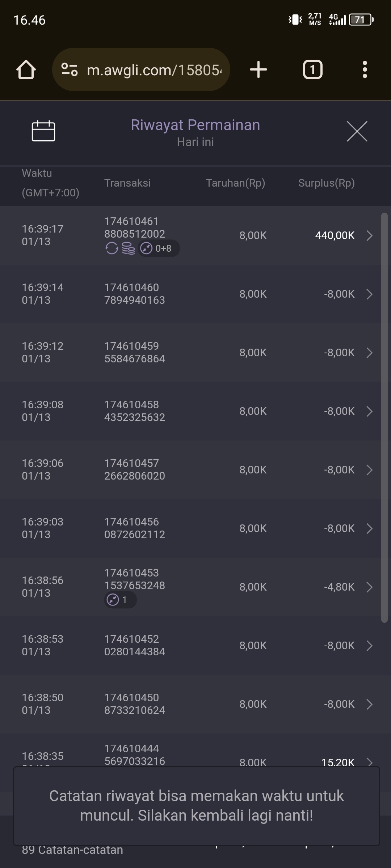Open the browser three-dot menu
The height and width of the screenshot is (868, 391).
pyautogui.click(x=365, y=69)
